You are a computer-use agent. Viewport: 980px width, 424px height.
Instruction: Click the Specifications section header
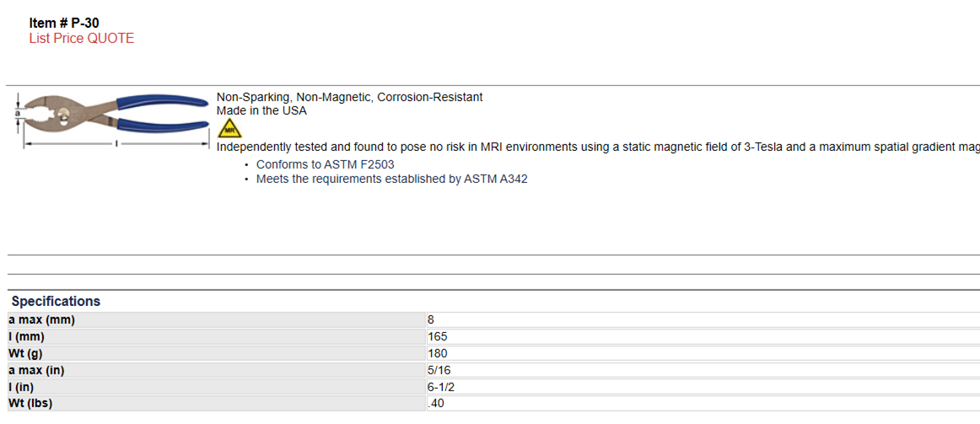pos(56,302)
